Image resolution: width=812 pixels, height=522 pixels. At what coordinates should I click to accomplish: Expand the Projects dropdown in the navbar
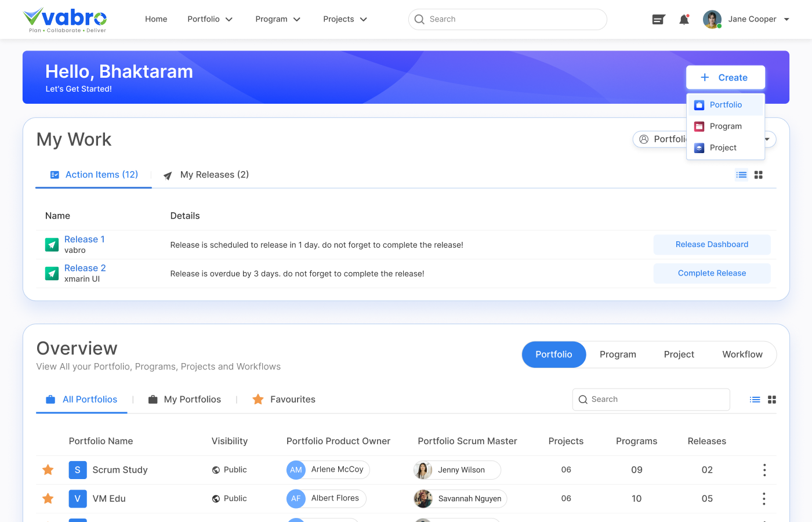(x=345, y=19)
